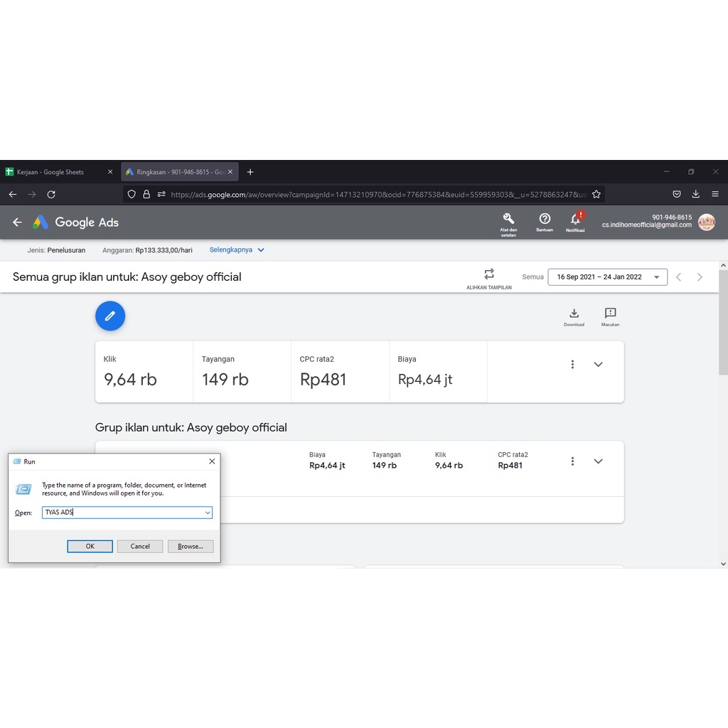Open the browser downloads panel
Viewport: 728px width, 728px height.
[x=695, y=195]
